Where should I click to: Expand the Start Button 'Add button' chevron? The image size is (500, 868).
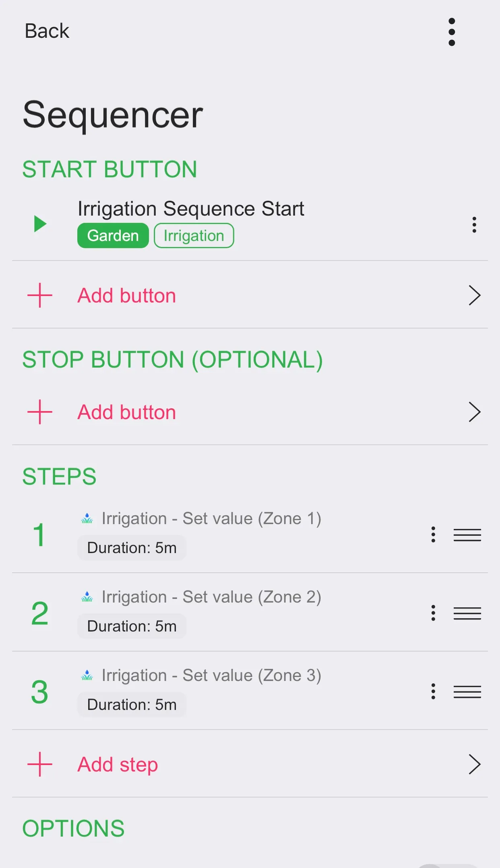pyautogui.click(x=474, y=296)
